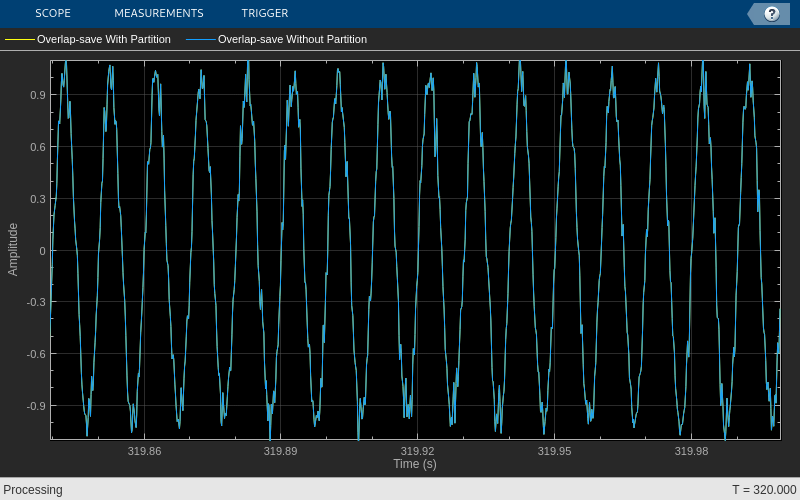800x500 pixels.
Task: Click the blue legend line swatch
Action: (201, 39)
